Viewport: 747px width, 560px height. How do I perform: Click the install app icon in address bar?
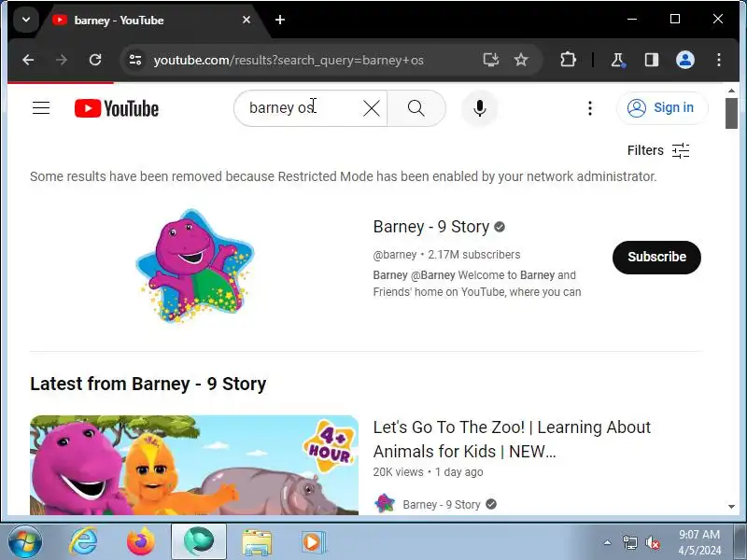coord(491,60)
